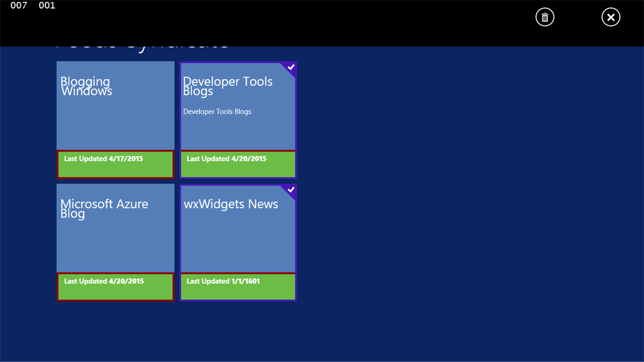Select the Microsoft Azure Blog feed tile
Screen dimensions: 644x362
pos(115,242)
